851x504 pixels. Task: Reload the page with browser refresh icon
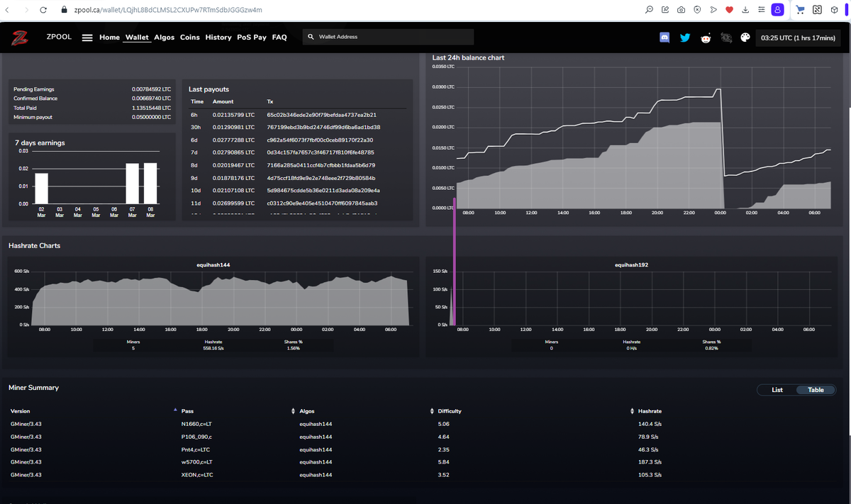pos(43,10)
